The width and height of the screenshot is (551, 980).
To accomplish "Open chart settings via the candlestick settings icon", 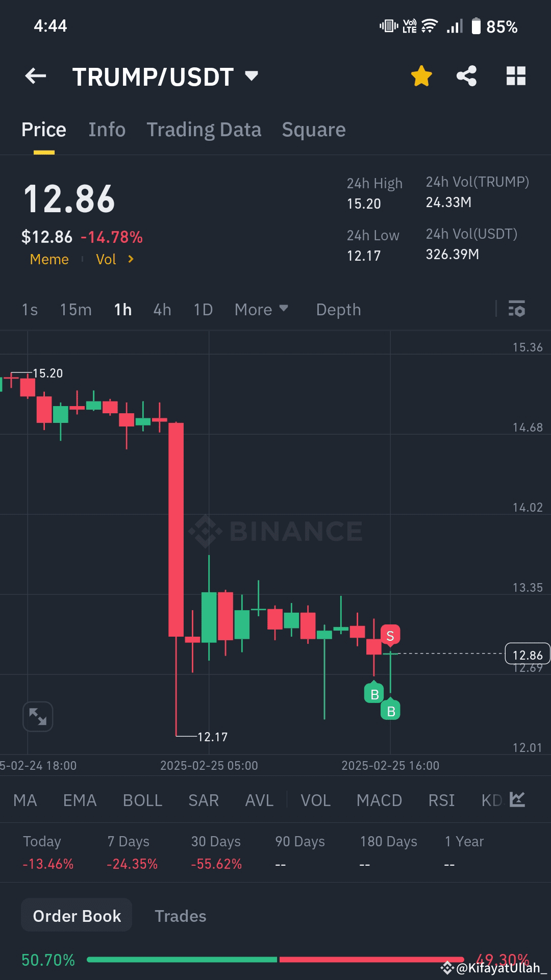I will (x=517, y=309).
